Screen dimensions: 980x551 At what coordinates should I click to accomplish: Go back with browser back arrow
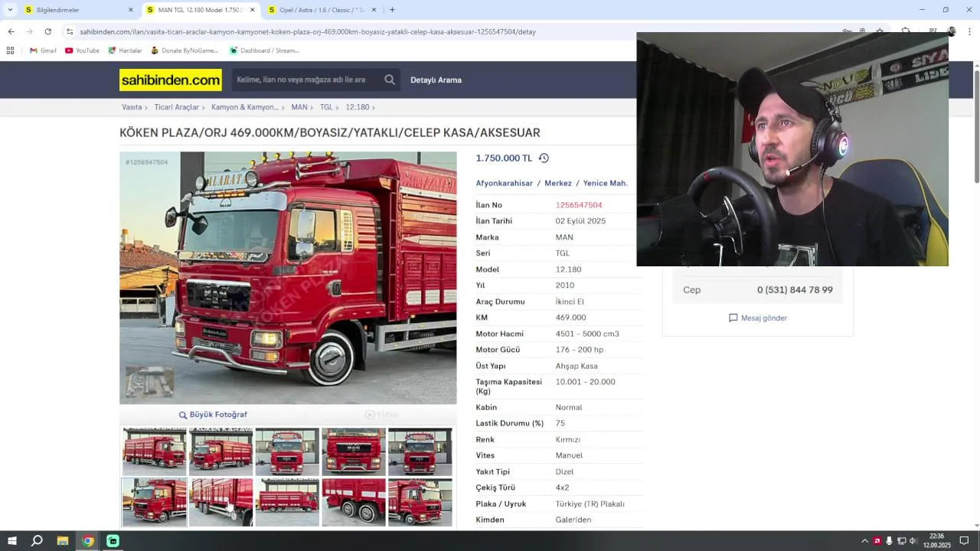point(11,31)
